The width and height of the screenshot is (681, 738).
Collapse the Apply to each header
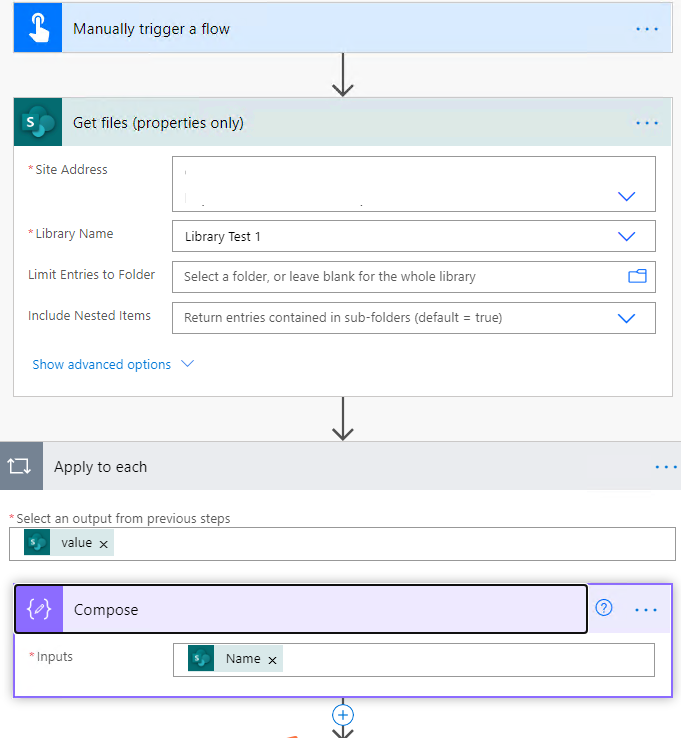[340, 466]
